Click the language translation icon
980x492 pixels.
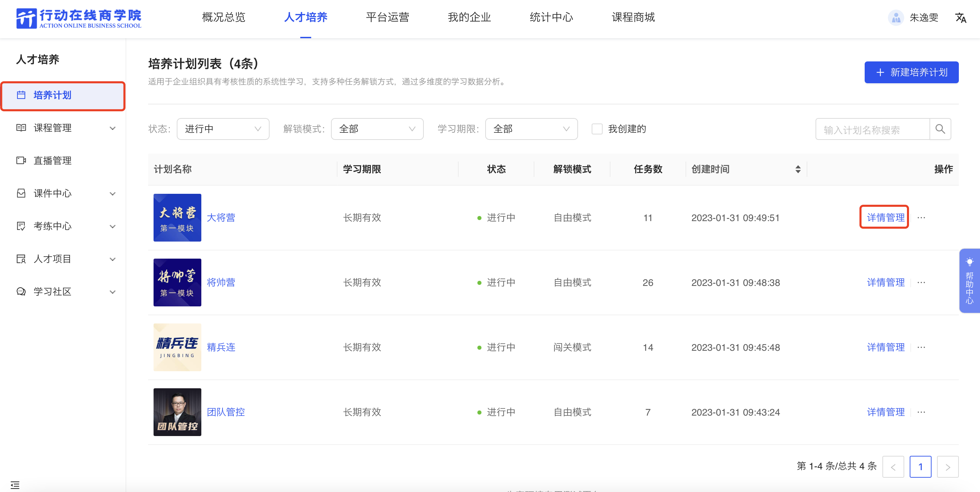tap(960, 17)
